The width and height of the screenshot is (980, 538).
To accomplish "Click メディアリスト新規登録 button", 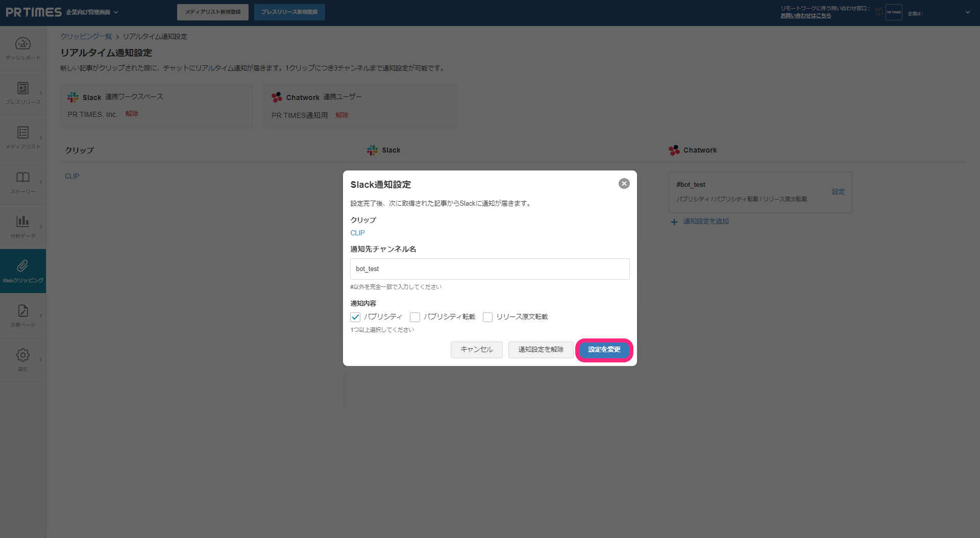I will (x=213, y=12).
